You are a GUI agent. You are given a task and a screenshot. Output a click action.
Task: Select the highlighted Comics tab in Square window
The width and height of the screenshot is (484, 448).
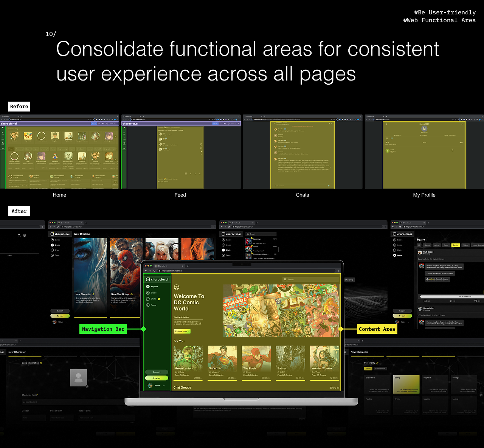point(456,245)
